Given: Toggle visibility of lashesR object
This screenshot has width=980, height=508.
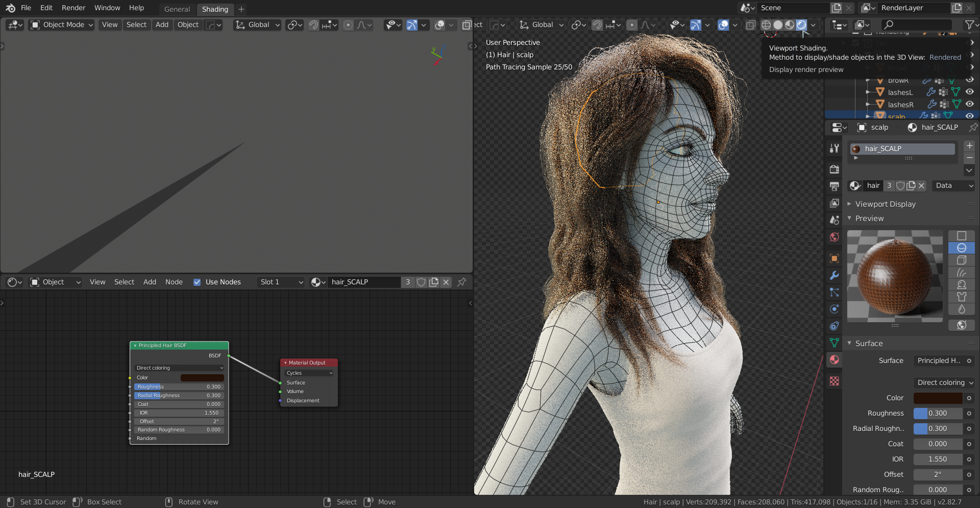Looking at the screenshot, I should (969, 104).
